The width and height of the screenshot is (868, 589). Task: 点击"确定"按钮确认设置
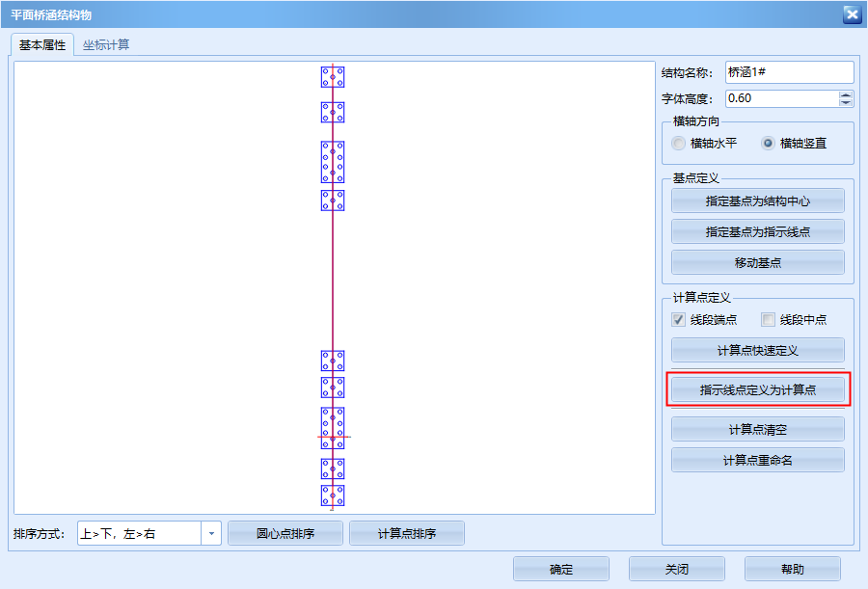(x=560, y=569)
